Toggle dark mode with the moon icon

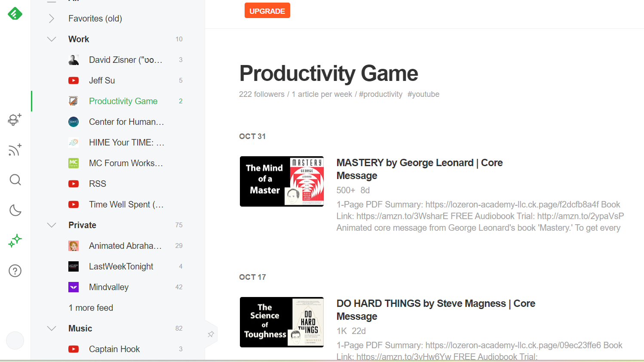[x=15, y=210]
